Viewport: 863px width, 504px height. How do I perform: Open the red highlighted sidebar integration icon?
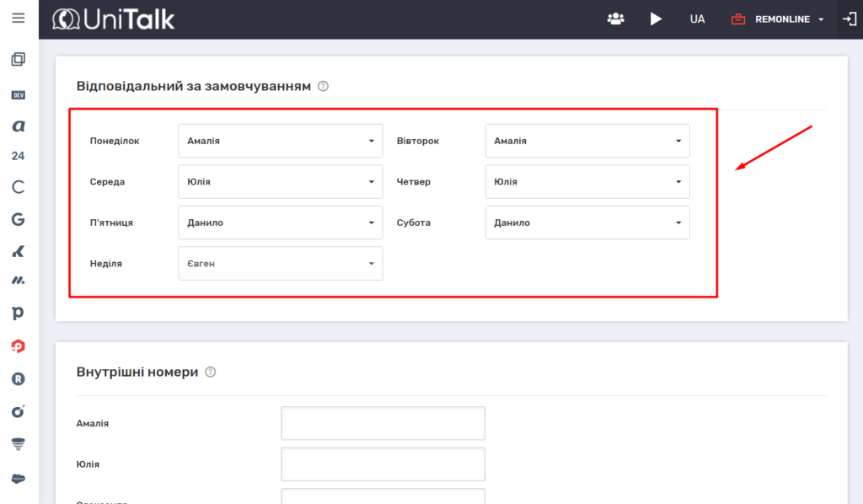coord(19,346)
